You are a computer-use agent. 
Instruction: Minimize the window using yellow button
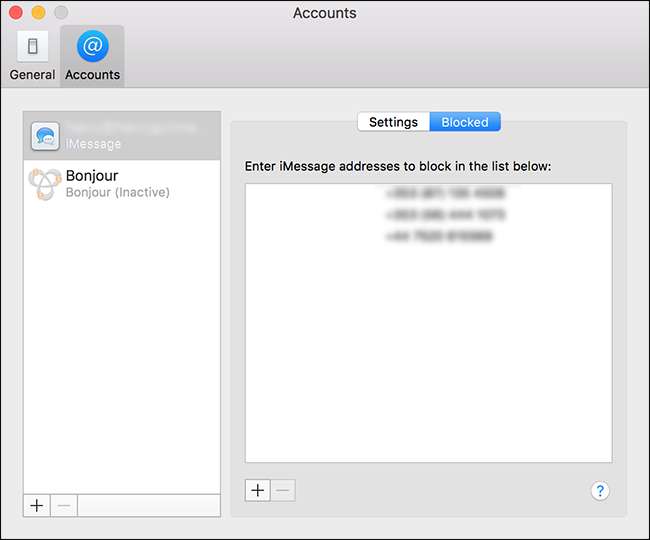pos(39,12)
